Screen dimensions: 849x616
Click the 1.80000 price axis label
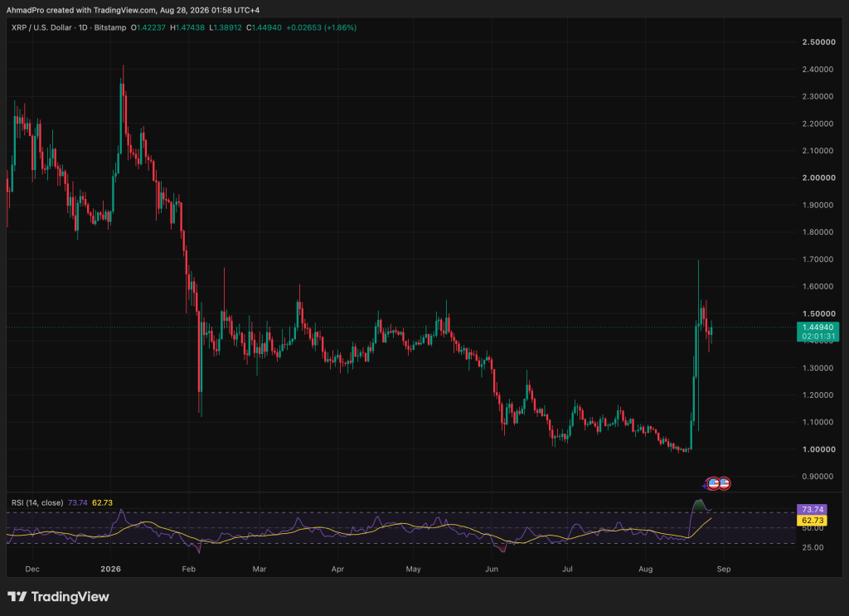point(818,232)
